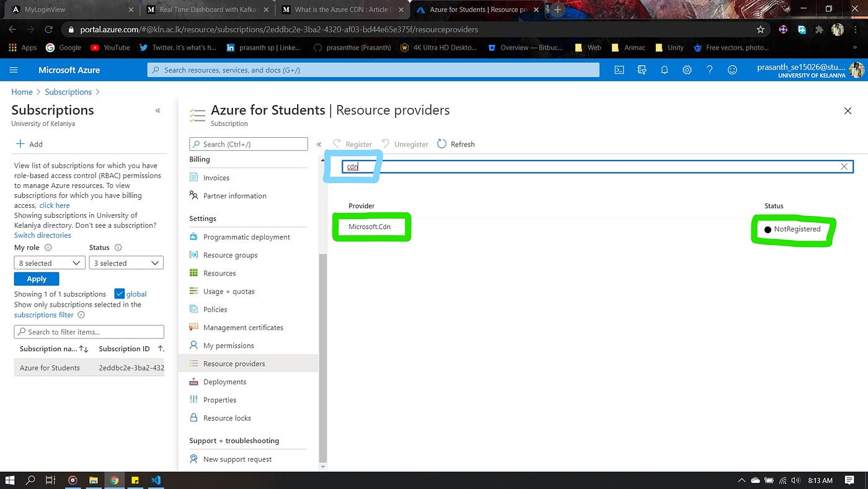Open the subscriptions filter link
This screenshot has height=489, width=868.
click(x=44, y=315)
